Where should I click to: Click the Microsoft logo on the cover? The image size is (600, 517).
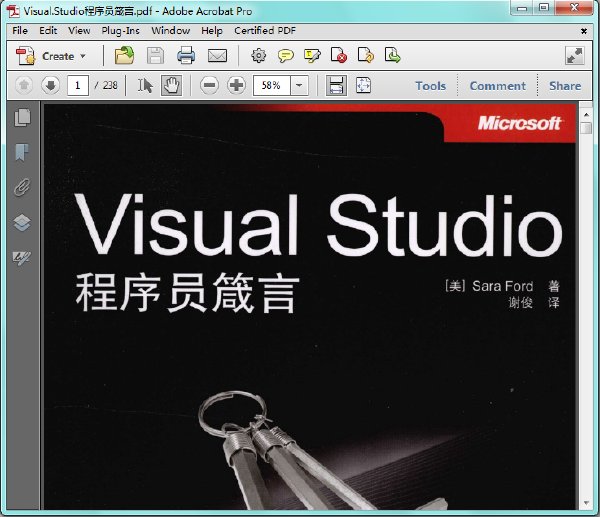pyautogui.click(x=519, y=123)
